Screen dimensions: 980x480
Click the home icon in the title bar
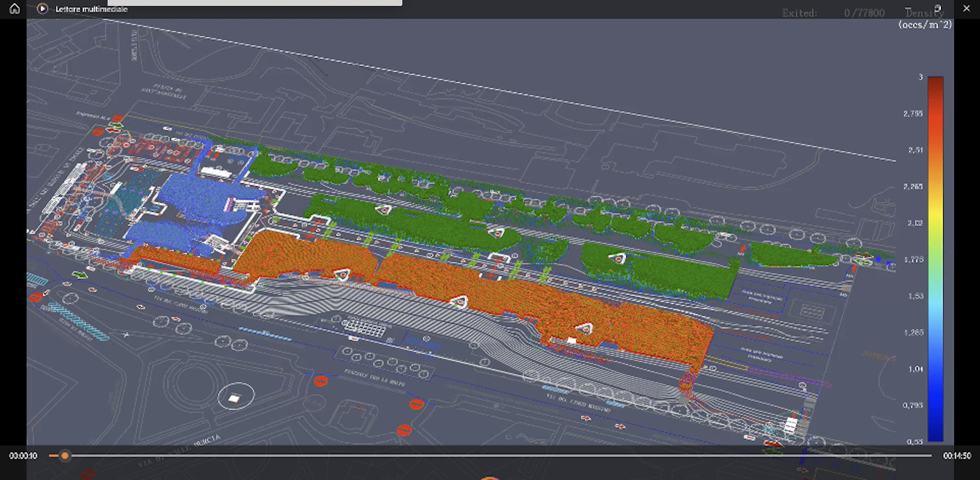(15, 9)
